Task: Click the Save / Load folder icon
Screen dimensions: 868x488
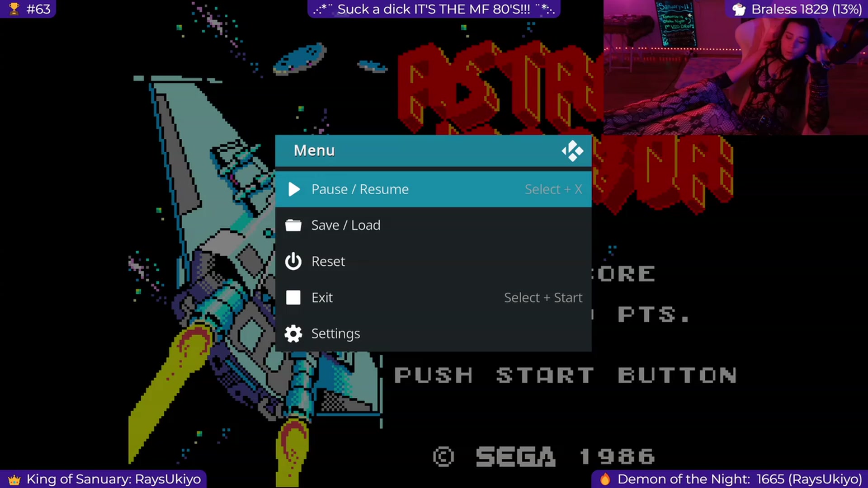Action: 293,225
